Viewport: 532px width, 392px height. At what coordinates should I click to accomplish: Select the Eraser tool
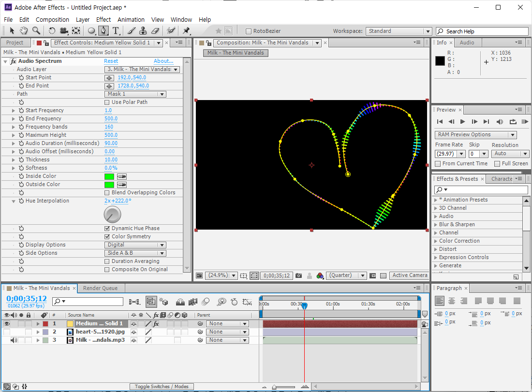click(x=155, y=31)
